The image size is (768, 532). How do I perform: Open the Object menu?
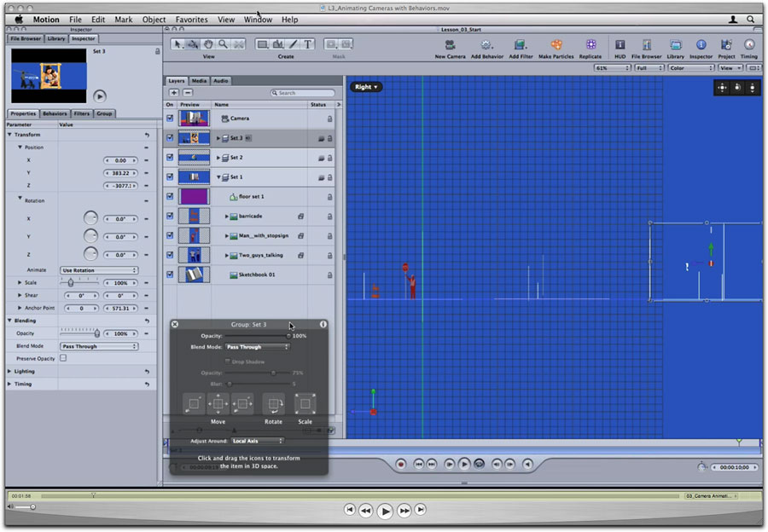154,20
